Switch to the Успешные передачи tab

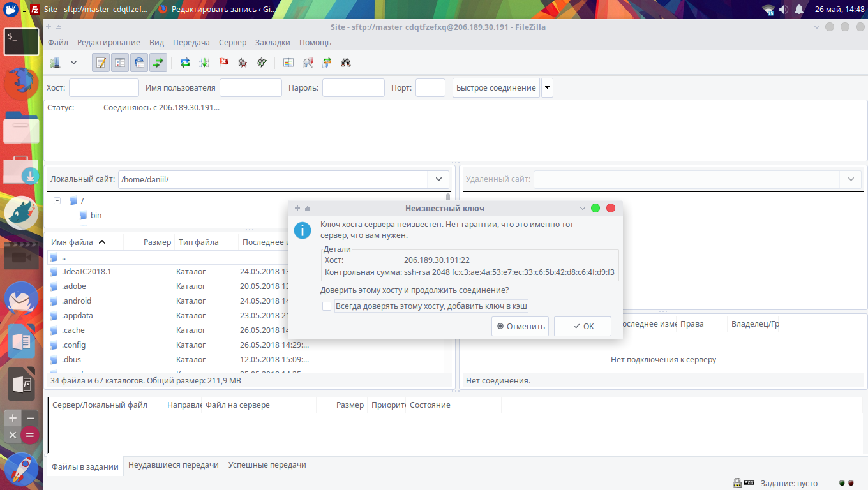click(x=267, y=465)
